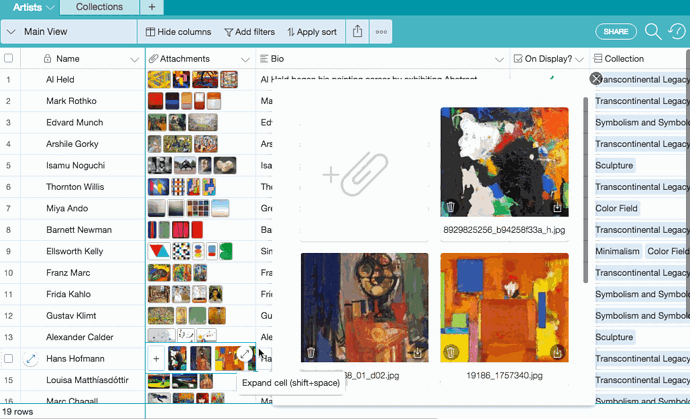Delete the 8929825256 image with trash icon
690x419 pixels.
[x=451, y=207]
